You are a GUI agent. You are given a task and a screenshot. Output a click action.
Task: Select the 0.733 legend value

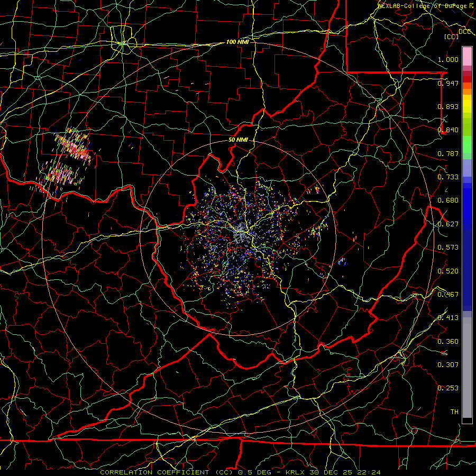click(448, 177)
